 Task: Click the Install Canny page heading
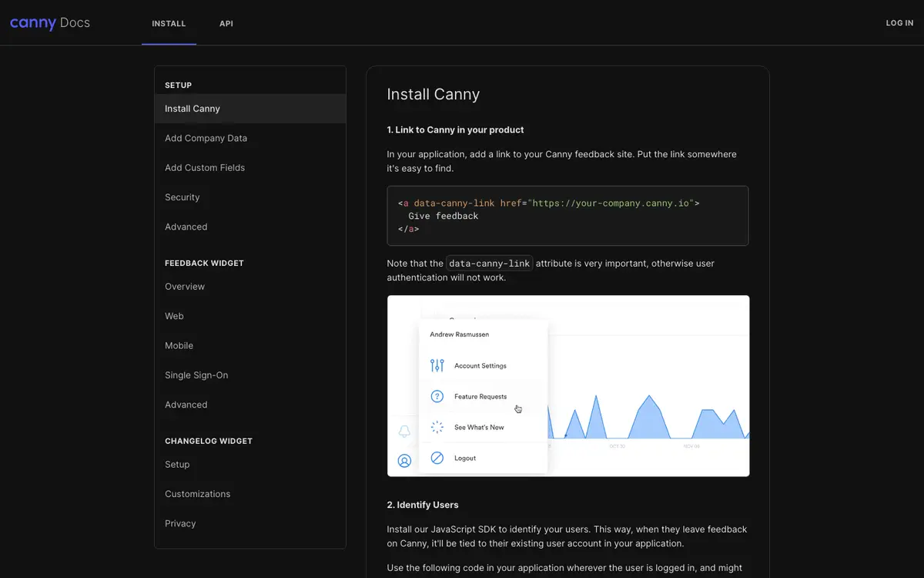click(x=434, y=94)
